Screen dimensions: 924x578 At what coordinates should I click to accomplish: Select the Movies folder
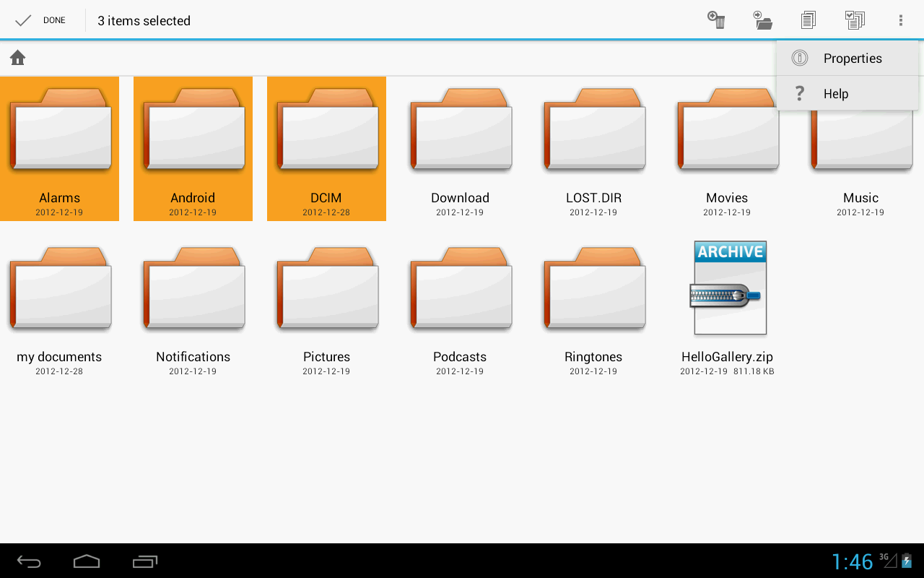point(727,149)
